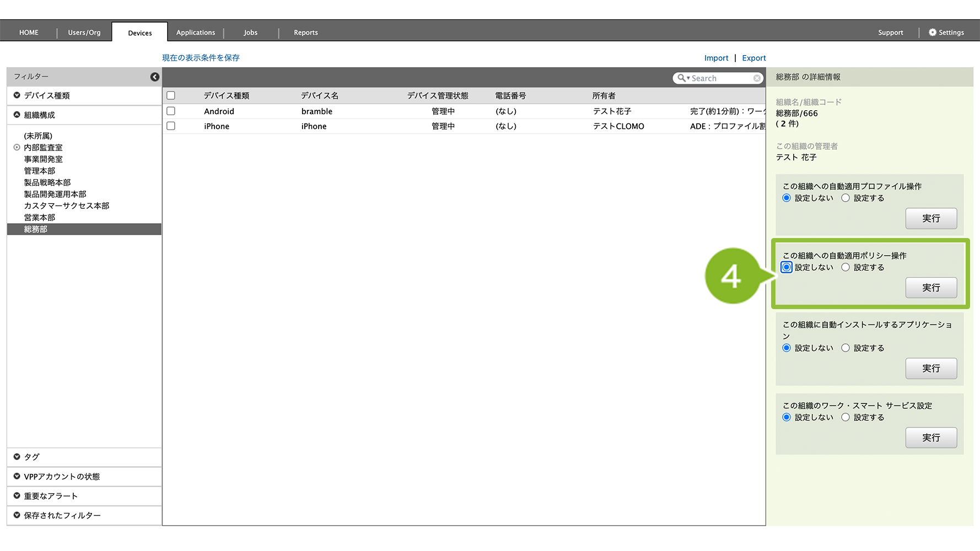Viewport: 980px width, 551px height.
Task: Click the search magnifier icon
Action: coord(681,78)
